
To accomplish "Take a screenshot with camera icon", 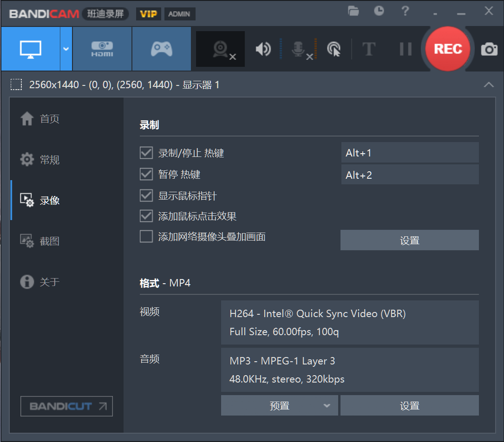I will [x=489, y=49].
